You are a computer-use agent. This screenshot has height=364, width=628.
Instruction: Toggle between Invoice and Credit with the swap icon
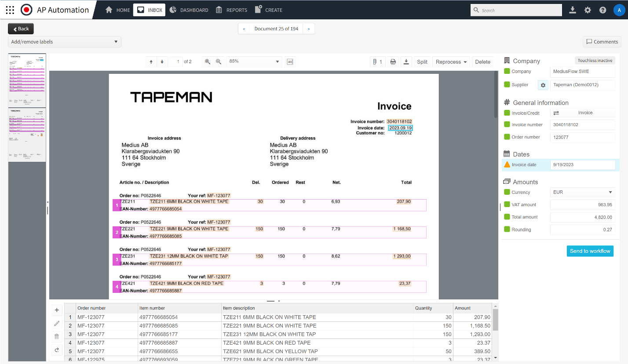click(x=556, y=113)
